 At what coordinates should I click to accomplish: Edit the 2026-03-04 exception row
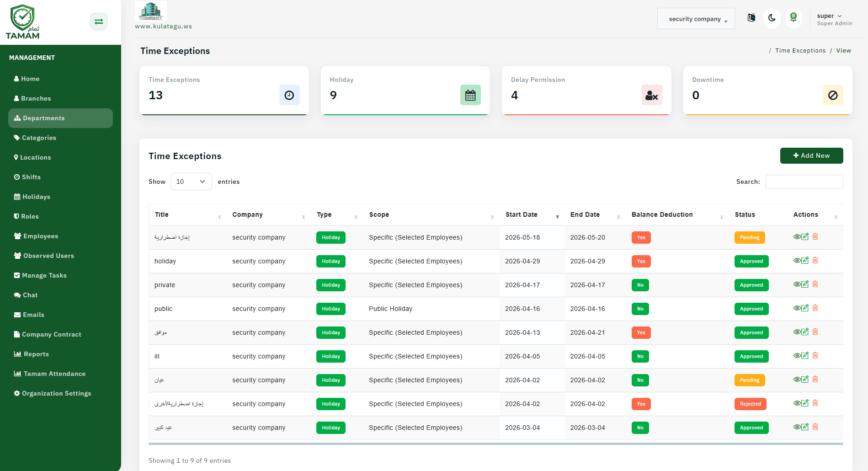coord(805,427)
